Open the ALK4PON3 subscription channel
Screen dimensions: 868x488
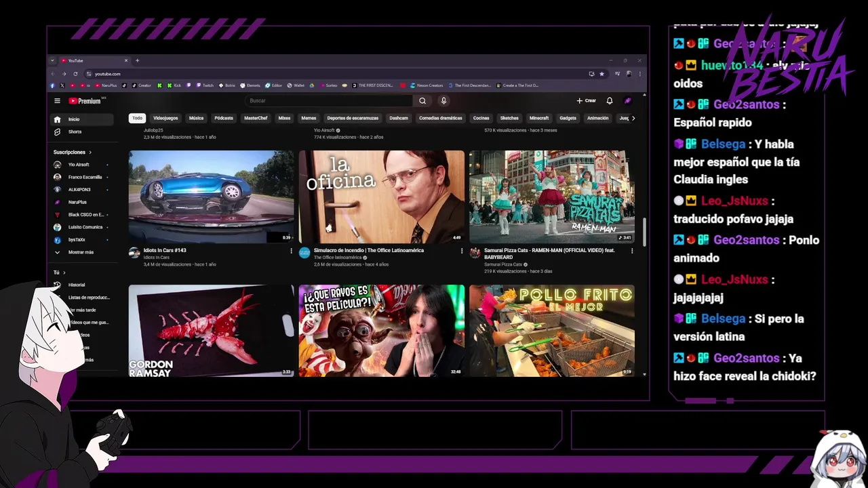83,190
